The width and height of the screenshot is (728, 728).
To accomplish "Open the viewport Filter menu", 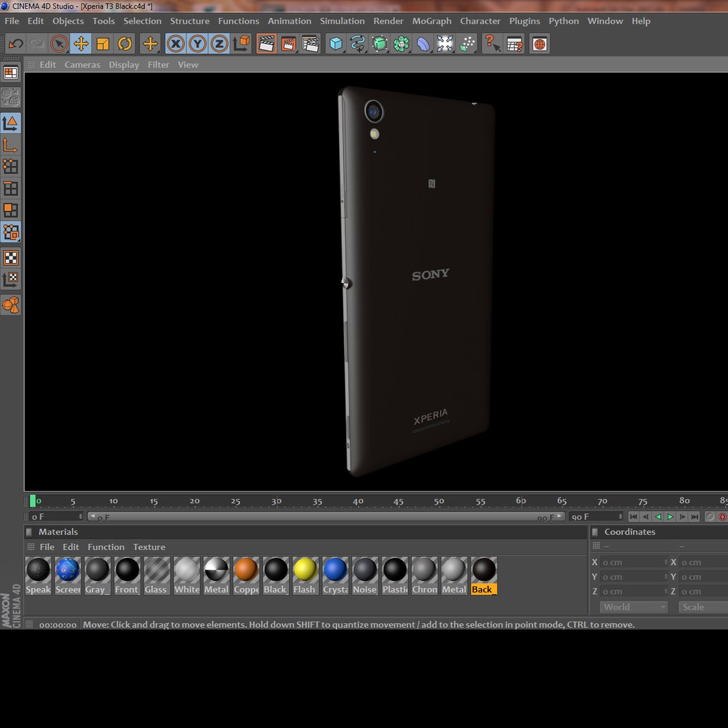I will 158,65.
